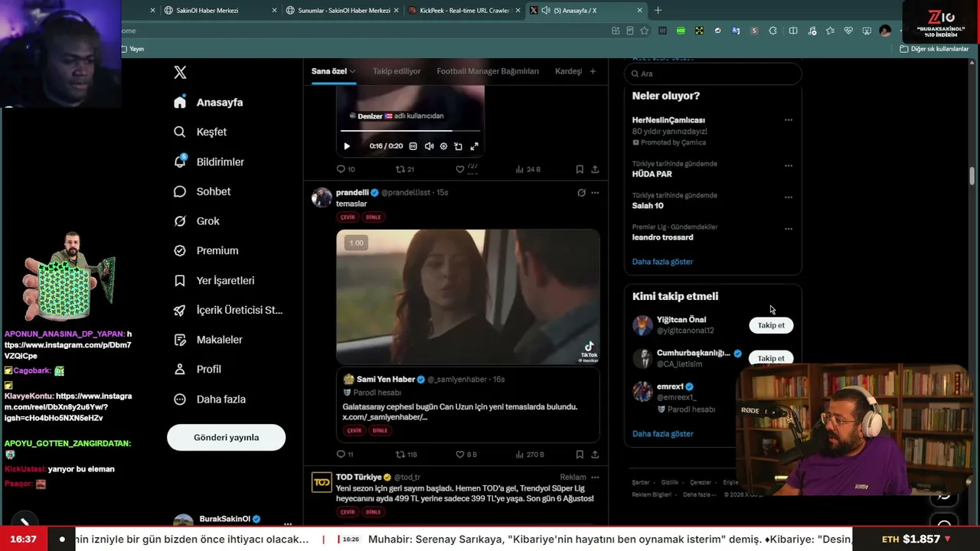Screen dimensions: 980x551
Task: Toggle picture-in-picture for the Denizer video
Action: pos(458,146)
